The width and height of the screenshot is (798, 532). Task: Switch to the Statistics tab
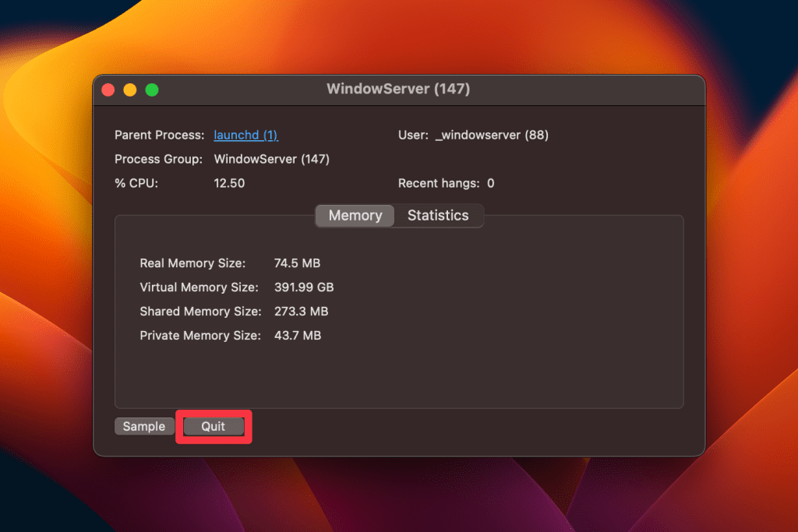(x=438, y=216)
